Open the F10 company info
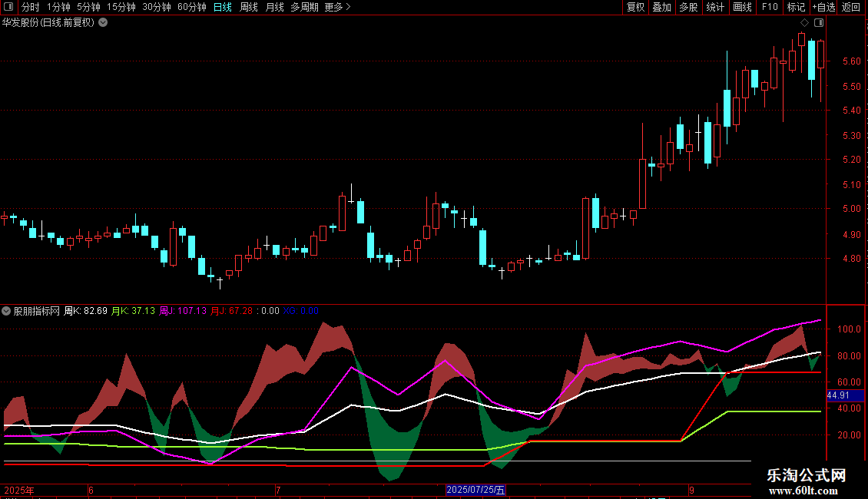The image size is (868, 499). tap(769, 7)
